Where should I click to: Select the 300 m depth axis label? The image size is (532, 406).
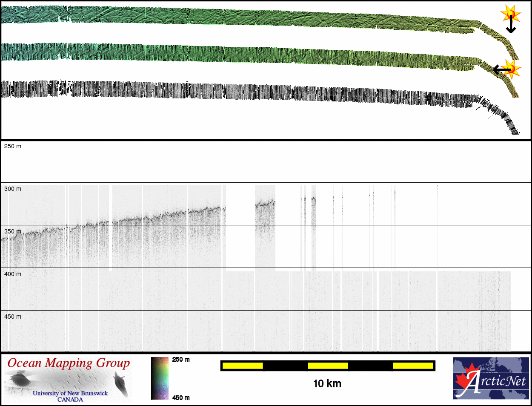click(x=13, y=189)
